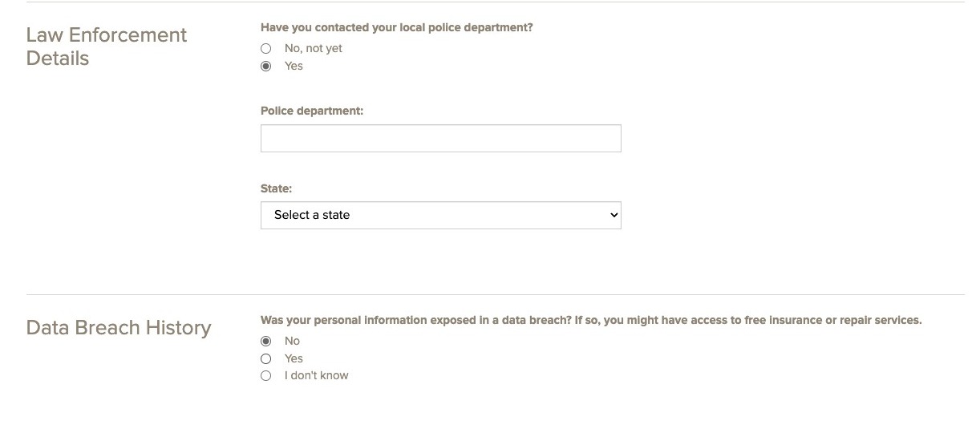Select the "I don't know" radio button

266,376
